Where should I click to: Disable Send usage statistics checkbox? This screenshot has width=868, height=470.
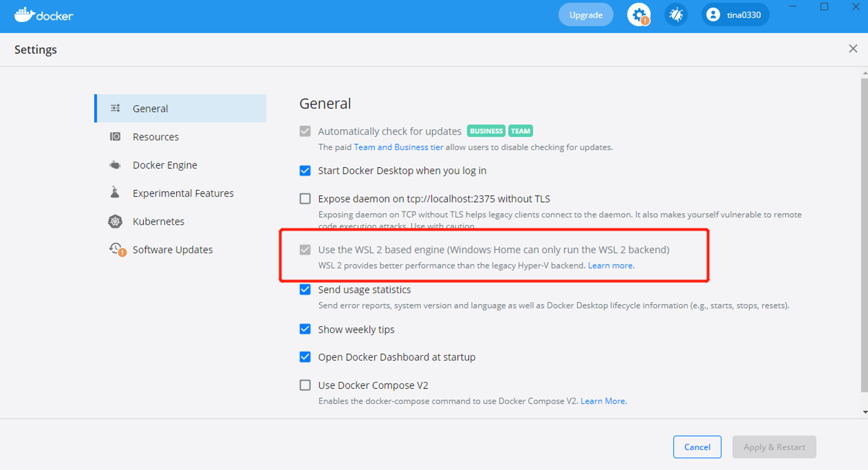click(305, 290)
